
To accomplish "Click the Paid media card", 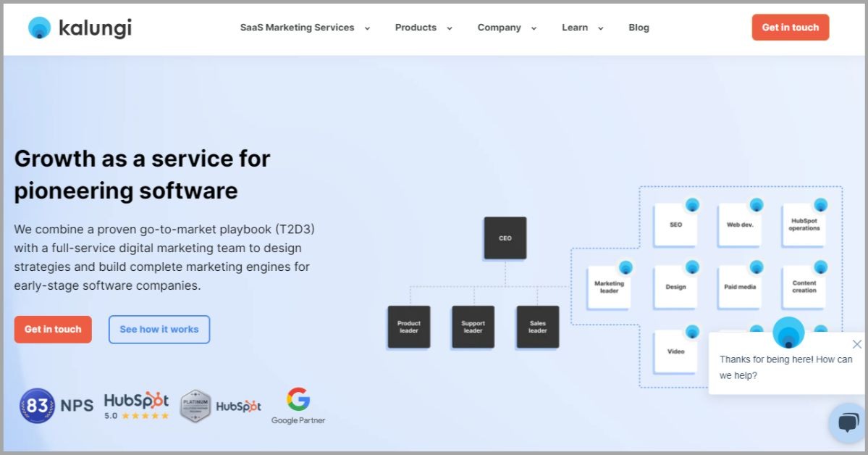I will 740,287.
